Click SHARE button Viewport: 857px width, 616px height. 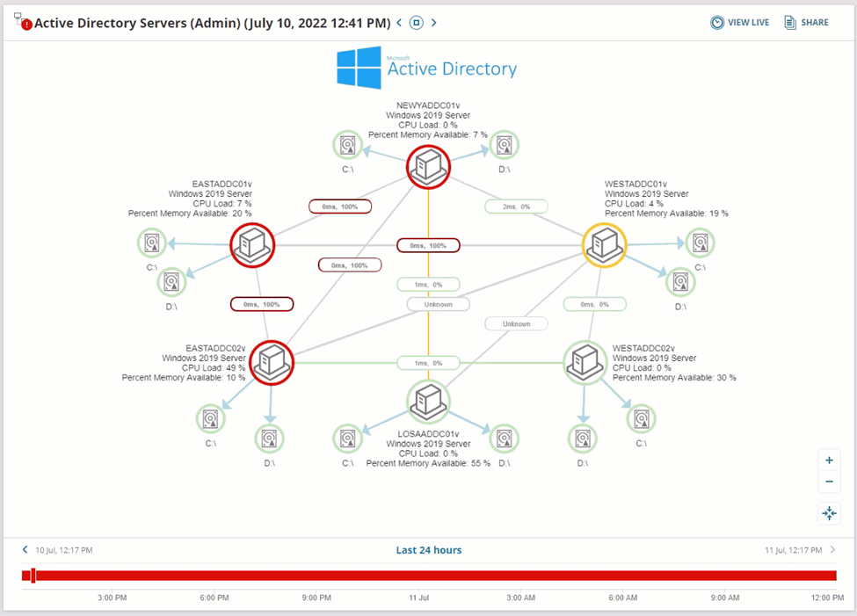coord(807,23)
